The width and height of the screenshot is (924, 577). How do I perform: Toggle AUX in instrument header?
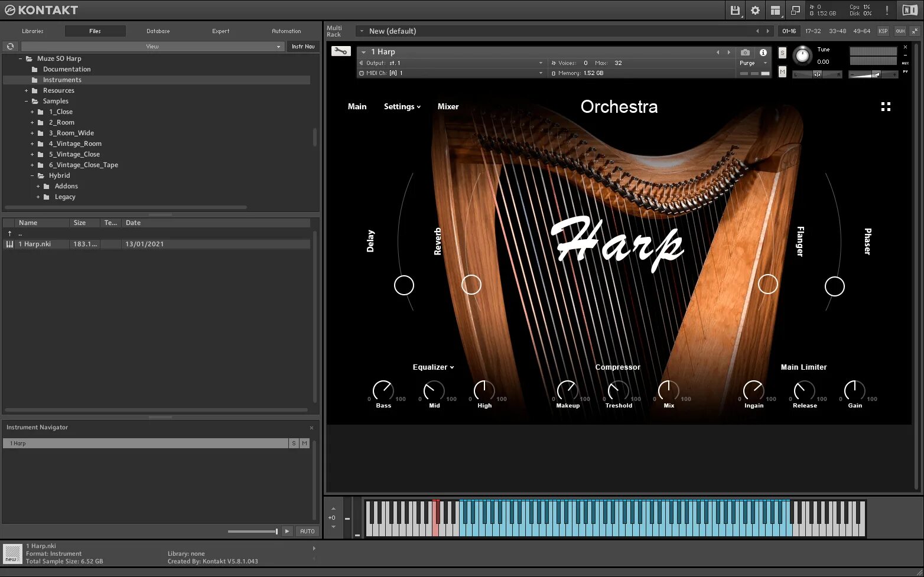(x=905, y=63)
